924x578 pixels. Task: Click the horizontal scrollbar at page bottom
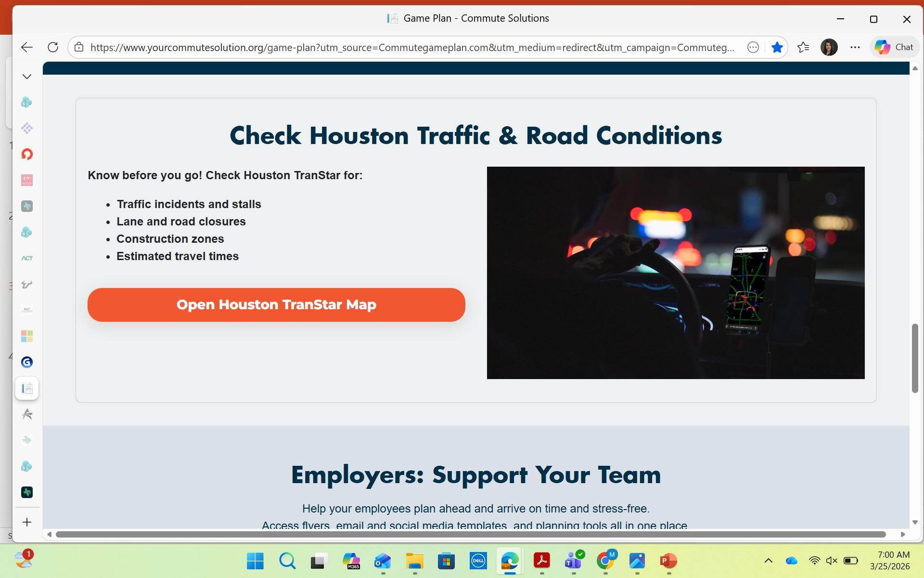click(x=471, y=534)
